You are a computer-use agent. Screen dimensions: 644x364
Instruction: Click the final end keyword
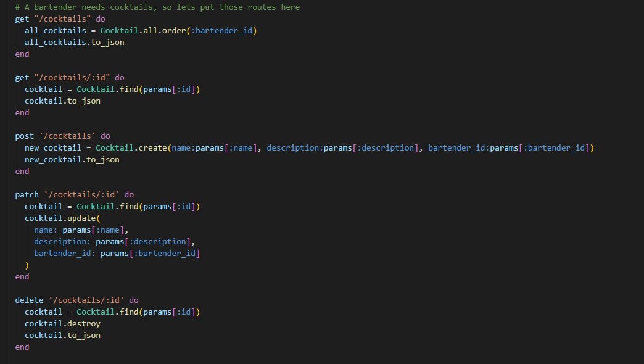(22, 347)
